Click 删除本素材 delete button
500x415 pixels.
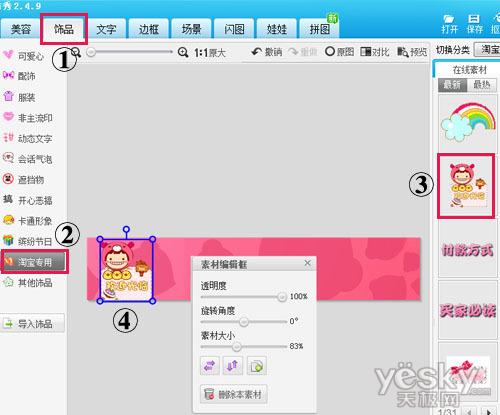[x=233, y=394]
